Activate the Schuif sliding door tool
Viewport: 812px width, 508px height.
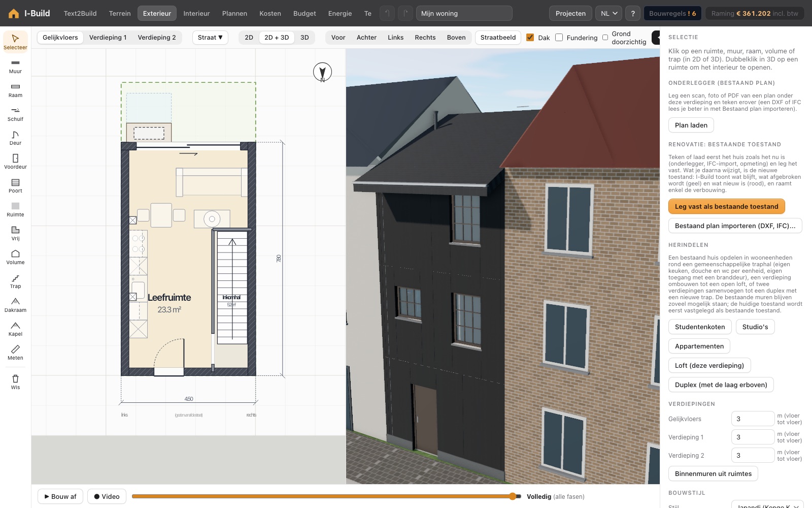[x=15, y=114]
